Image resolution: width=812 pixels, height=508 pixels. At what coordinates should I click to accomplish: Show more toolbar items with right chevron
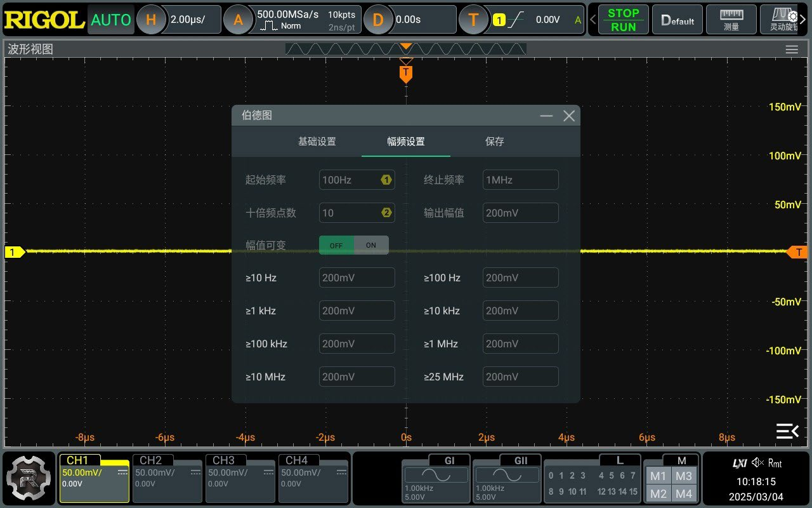click(x=803, y=20)
